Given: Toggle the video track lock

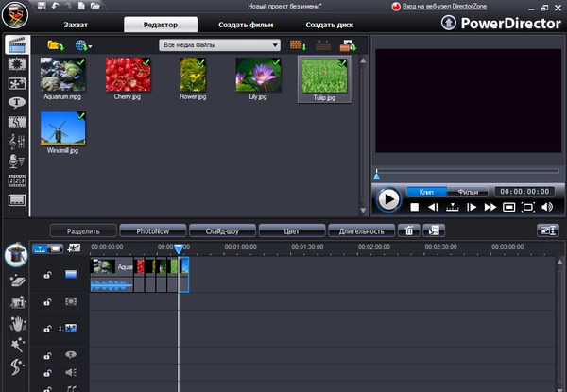Looking at the screenshot, I should click(x=47, y=275).
